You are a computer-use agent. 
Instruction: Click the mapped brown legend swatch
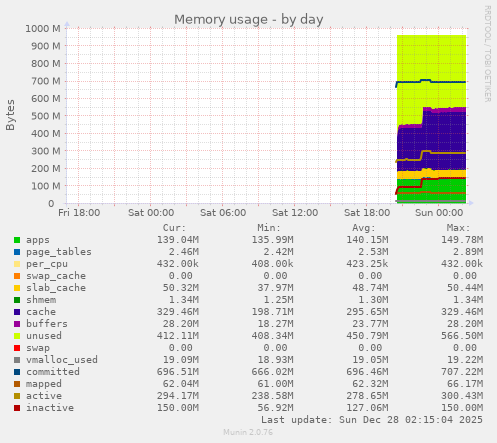[17, 384]
